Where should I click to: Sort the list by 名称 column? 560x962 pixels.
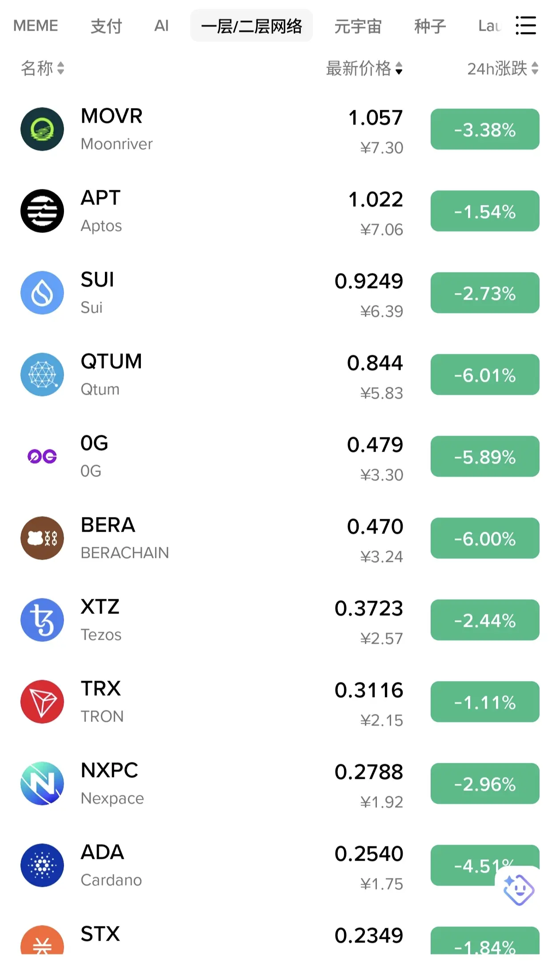point(43,68)
